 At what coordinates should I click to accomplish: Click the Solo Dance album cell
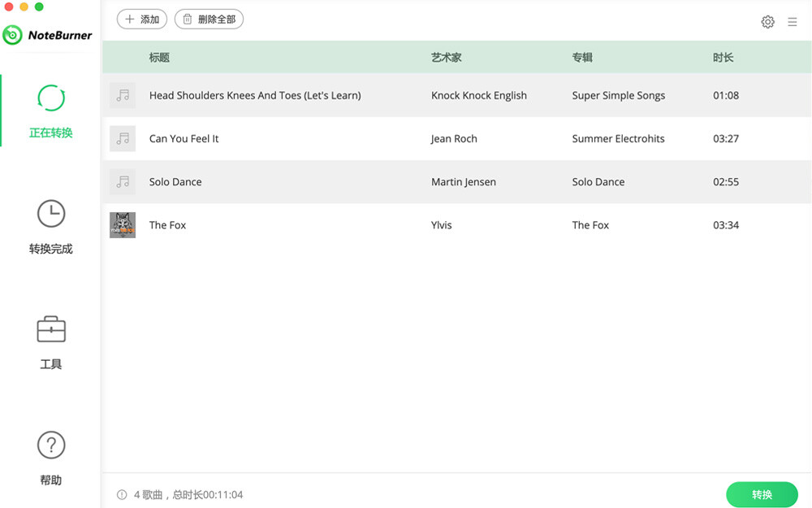tap(598, 182)
